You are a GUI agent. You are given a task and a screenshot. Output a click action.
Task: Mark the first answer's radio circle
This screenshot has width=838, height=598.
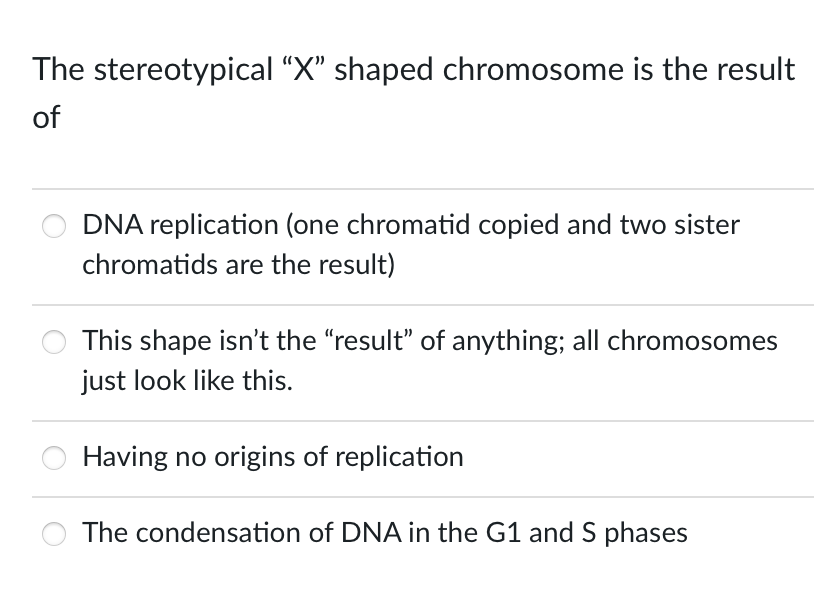54,226
